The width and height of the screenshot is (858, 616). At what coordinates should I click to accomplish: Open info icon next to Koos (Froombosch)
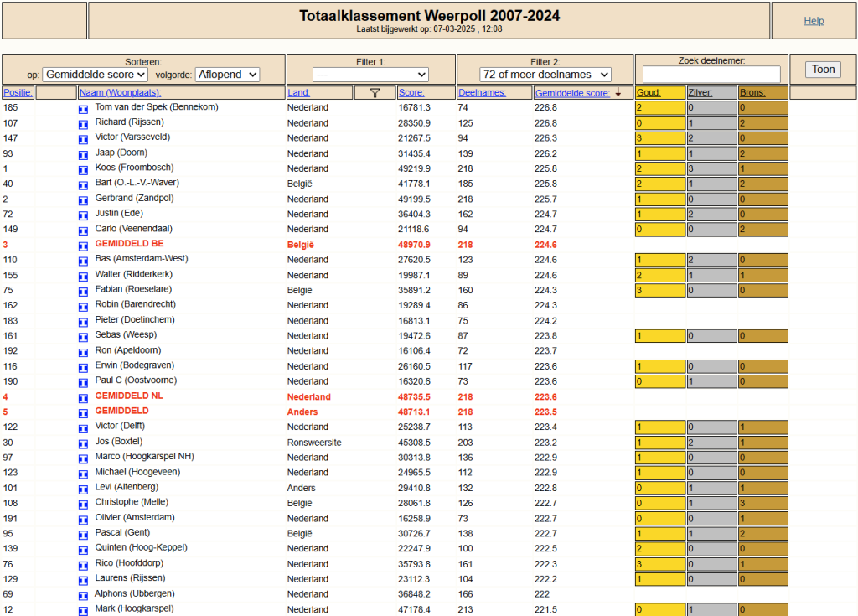(x=83, y=170)
